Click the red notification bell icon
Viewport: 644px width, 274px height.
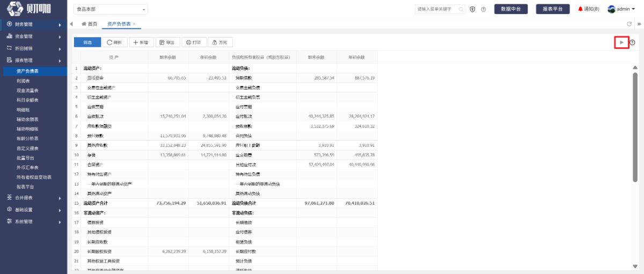tap(581, 9)
